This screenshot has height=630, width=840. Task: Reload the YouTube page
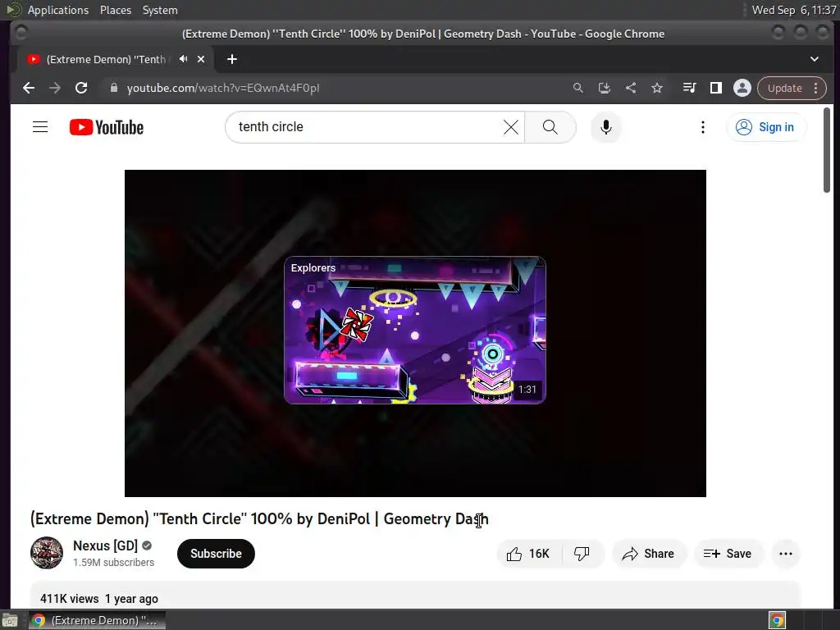point(81,88)
